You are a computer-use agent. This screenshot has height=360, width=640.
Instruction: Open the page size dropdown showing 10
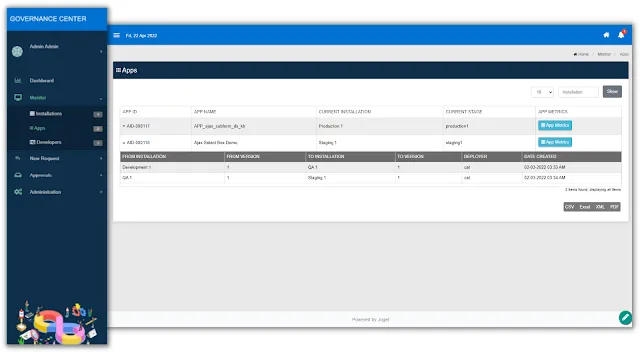[542, 92]
